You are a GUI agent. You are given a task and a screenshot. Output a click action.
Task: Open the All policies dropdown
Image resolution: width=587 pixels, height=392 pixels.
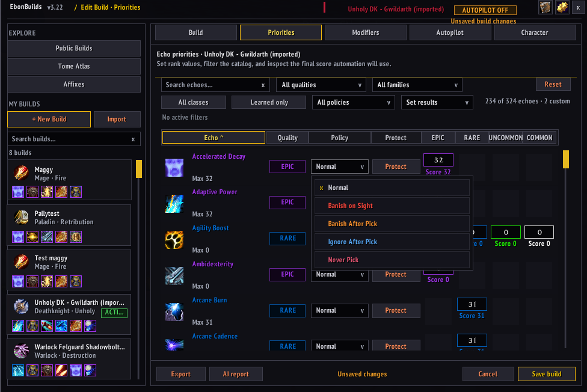tap(354, 102)
